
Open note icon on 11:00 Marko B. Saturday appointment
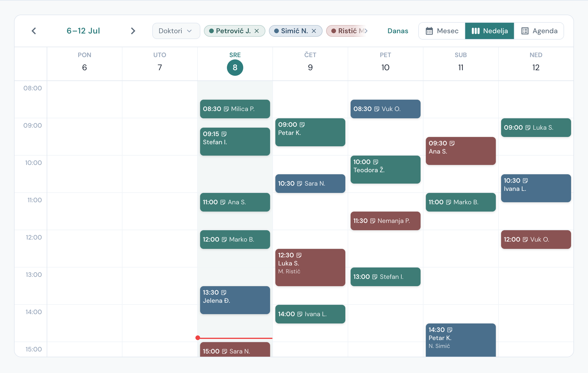point(449,202)
